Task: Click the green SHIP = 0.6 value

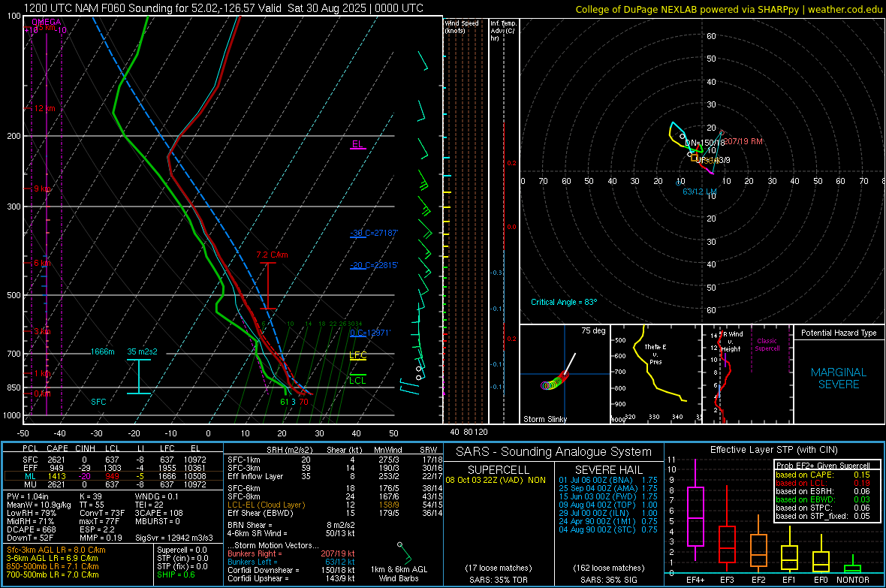Action: [x=176, y=574]
